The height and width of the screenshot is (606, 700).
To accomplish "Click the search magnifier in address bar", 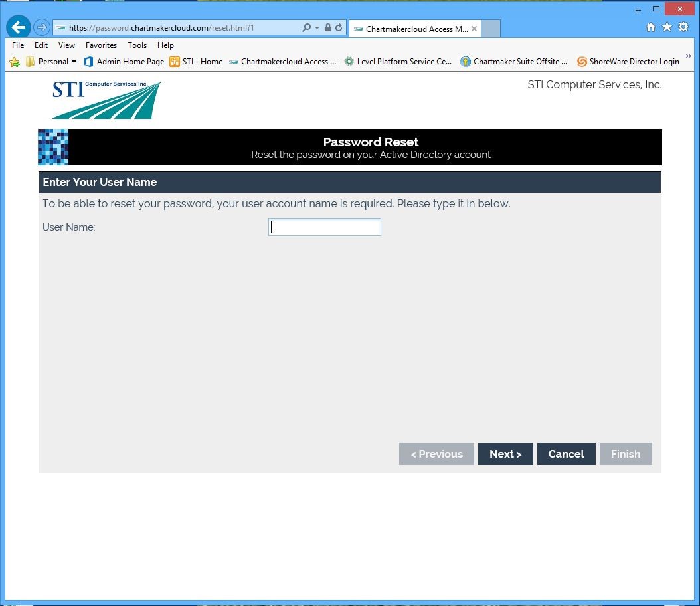I will point(306,28).
